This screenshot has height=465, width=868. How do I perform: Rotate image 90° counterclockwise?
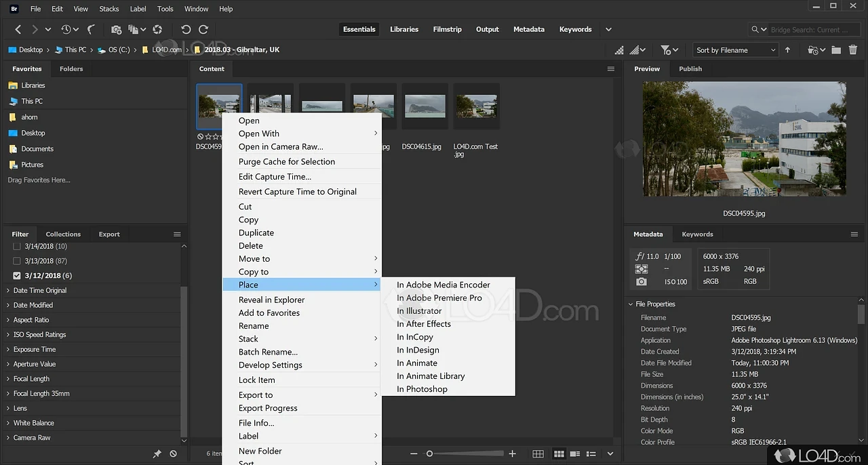coord(186,30)
